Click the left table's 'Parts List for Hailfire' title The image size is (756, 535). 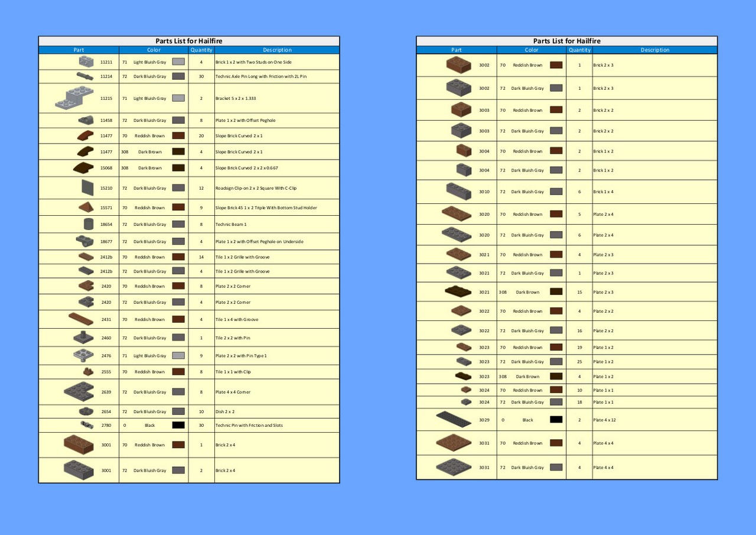(x=189, y=41)
